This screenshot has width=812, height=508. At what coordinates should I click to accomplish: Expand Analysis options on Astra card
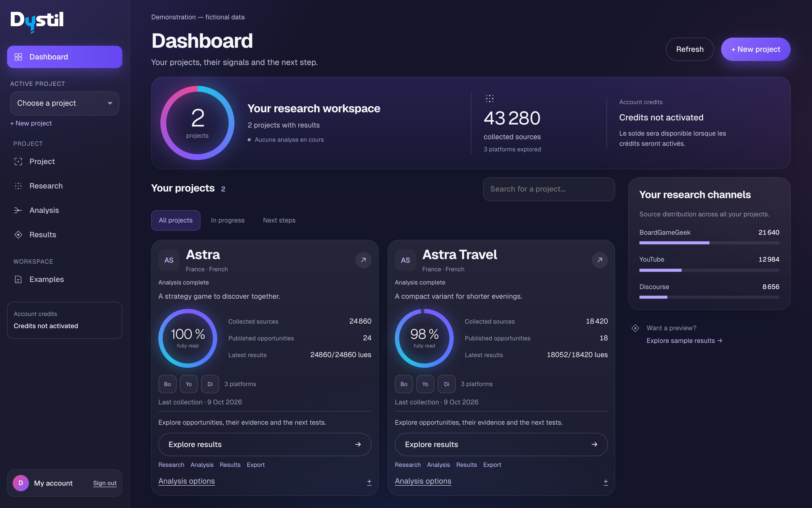point(187,481)
